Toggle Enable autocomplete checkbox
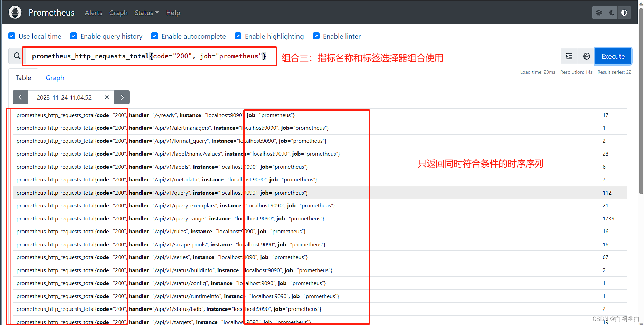Viewport: 644px width, 325px height. 154,36
